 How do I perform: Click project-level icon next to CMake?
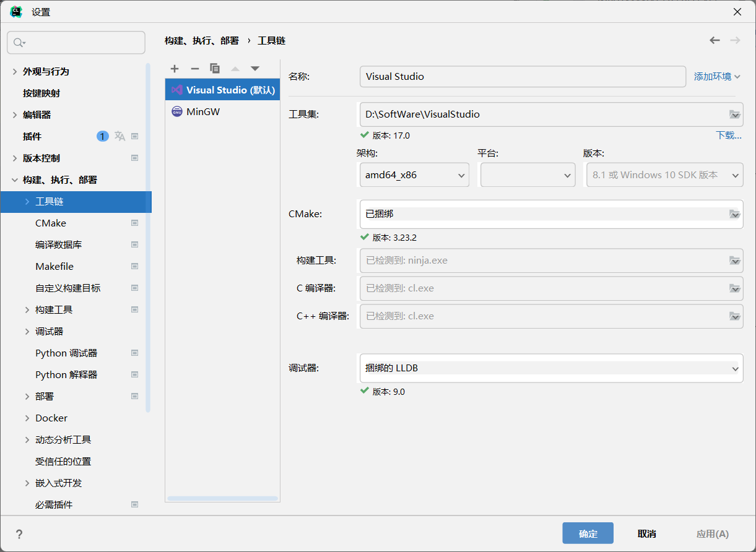(134, 223)
